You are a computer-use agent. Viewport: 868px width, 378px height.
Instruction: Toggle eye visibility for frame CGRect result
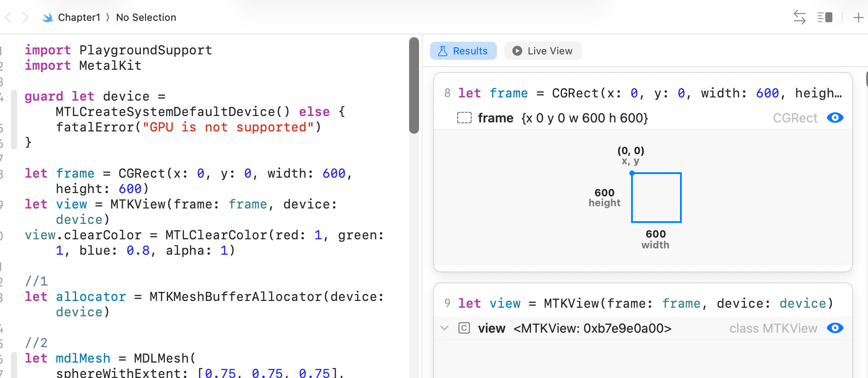pos(834,118)
